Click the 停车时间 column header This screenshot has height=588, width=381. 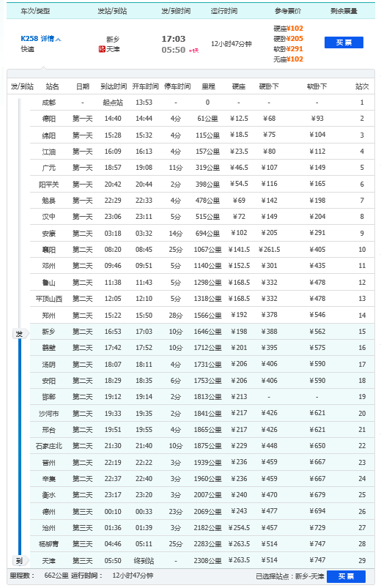coord(177,86)
